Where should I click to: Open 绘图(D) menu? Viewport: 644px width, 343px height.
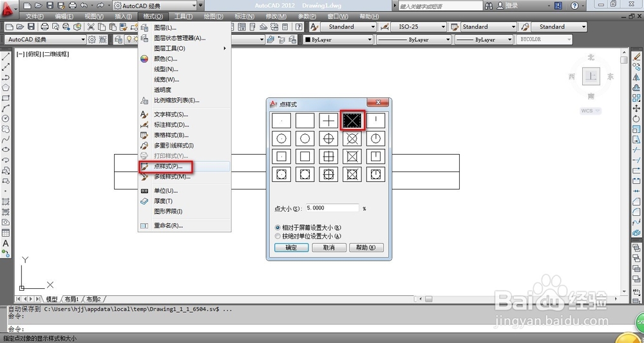(214, 17)
